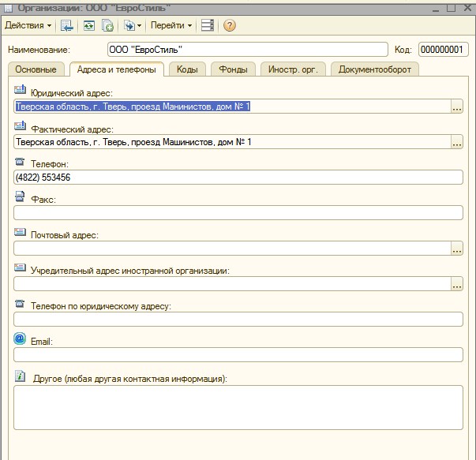Click the copy-with-plus toolbar icon
Screen dimensions: 476x460
(x=107, y=25)
